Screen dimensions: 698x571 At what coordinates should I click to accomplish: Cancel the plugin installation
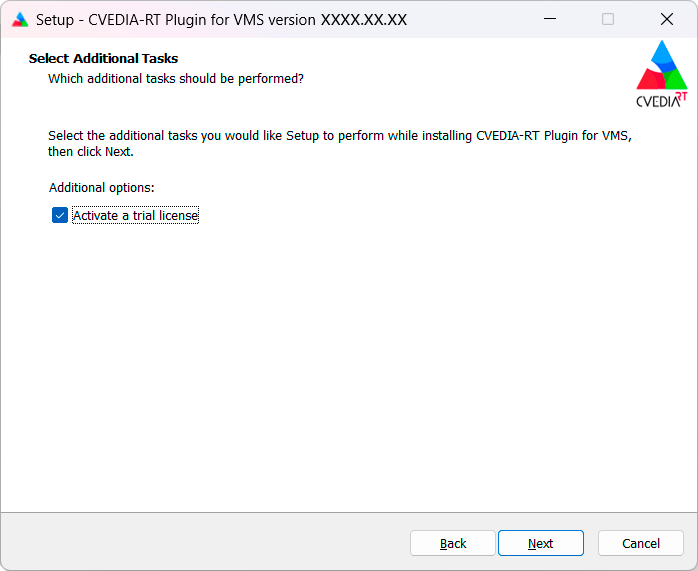point(641,543)
